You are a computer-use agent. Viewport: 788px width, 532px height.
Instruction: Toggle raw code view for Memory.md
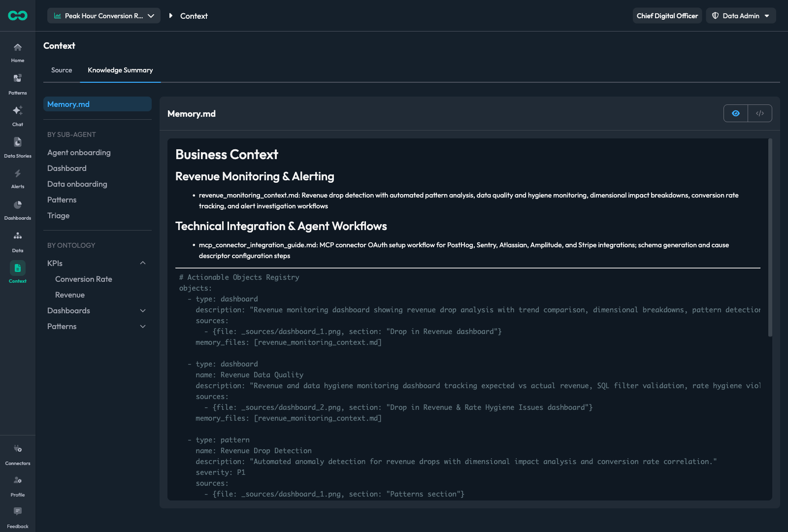[760, 113]
